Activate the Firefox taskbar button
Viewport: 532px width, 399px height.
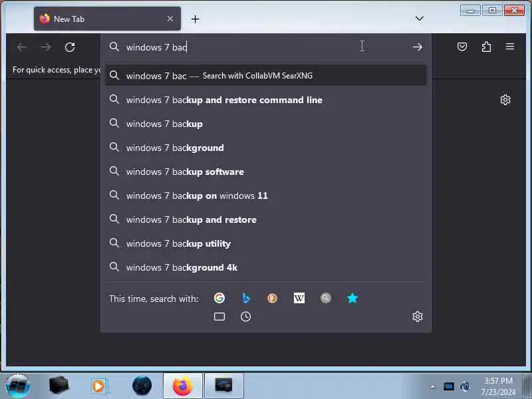183,386
